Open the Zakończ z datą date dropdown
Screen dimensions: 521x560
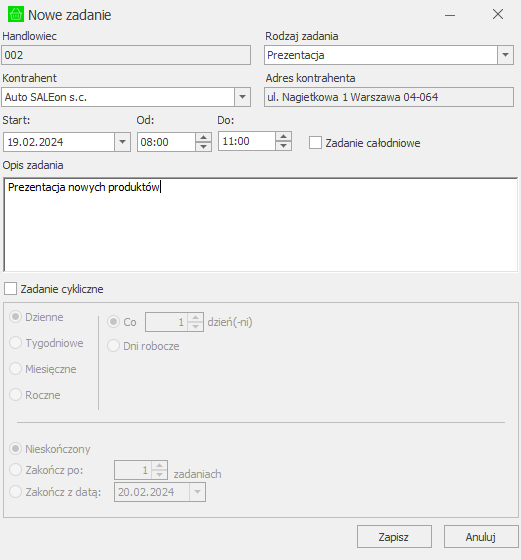[197, 492]
